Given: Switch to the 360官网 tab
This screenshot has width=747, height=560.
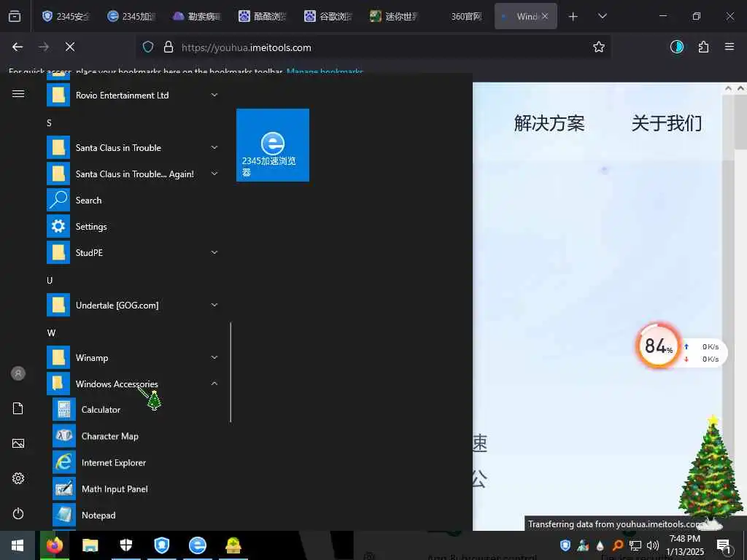Looking at the screenshot, I should [461, 16].
